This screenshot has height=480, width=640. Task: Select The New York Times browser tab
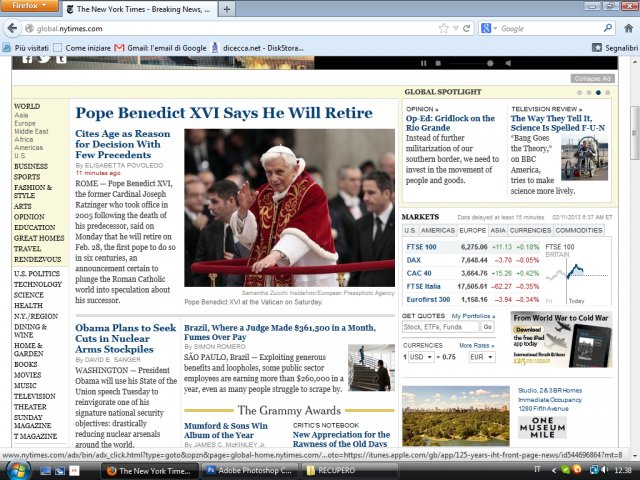coord(139,9)
